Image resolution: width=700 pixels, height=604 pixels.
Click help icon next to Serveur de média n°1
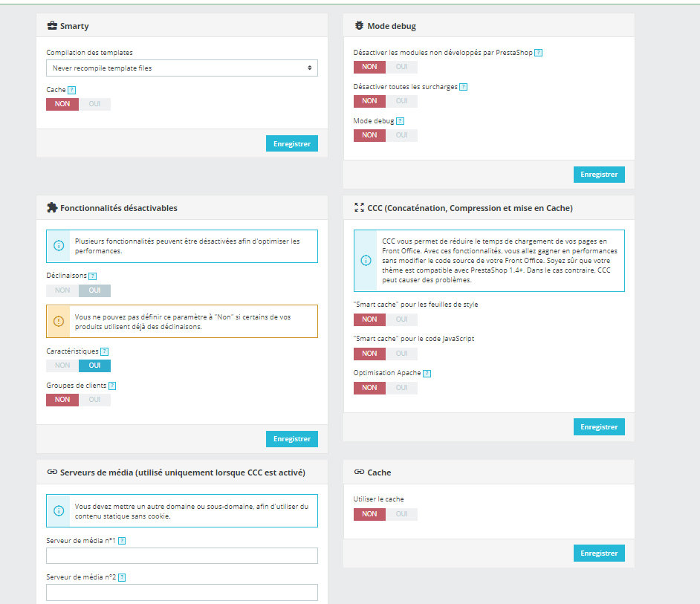(122, 541)
